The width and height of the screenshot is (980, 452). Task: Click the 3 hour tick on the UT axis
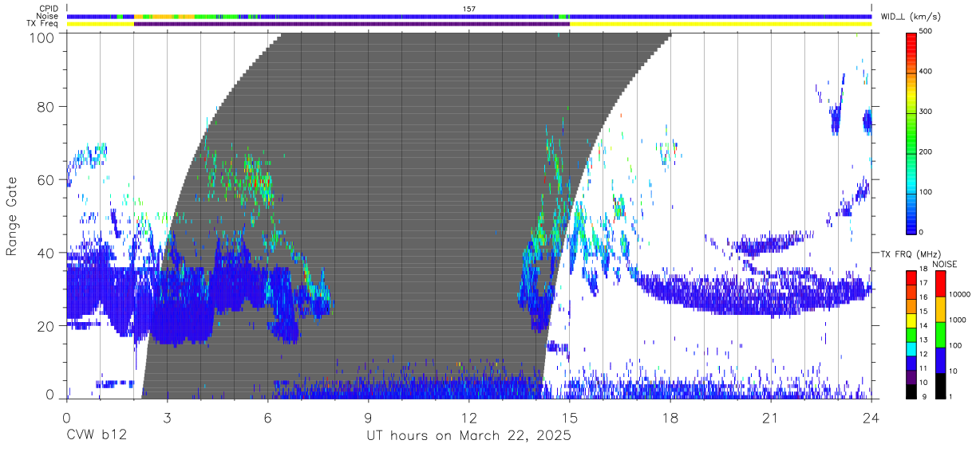167,417
